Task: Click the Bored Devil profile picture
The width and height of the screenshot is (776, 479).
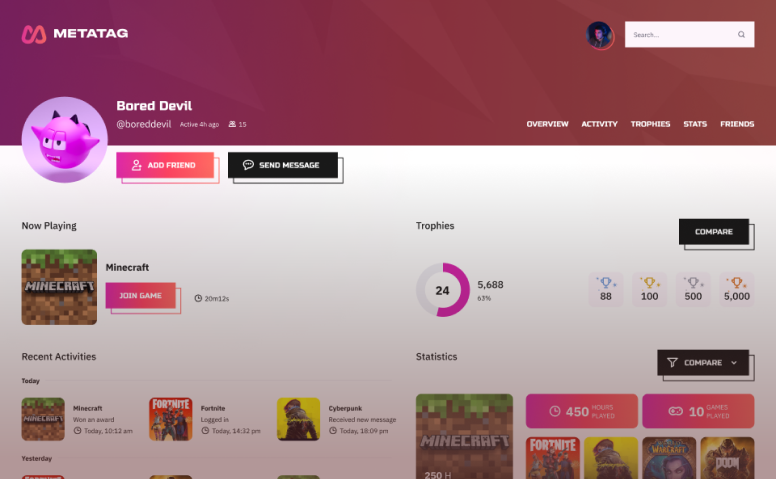Action: (64, 140)
